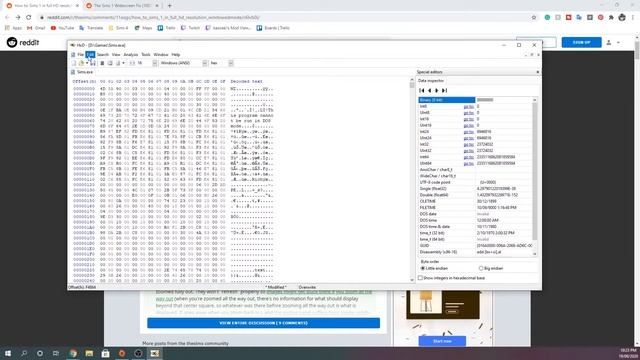Viewport: 640px width, 360px height.
Task: Open the HxD Window menu
Action: pos(161,55)
